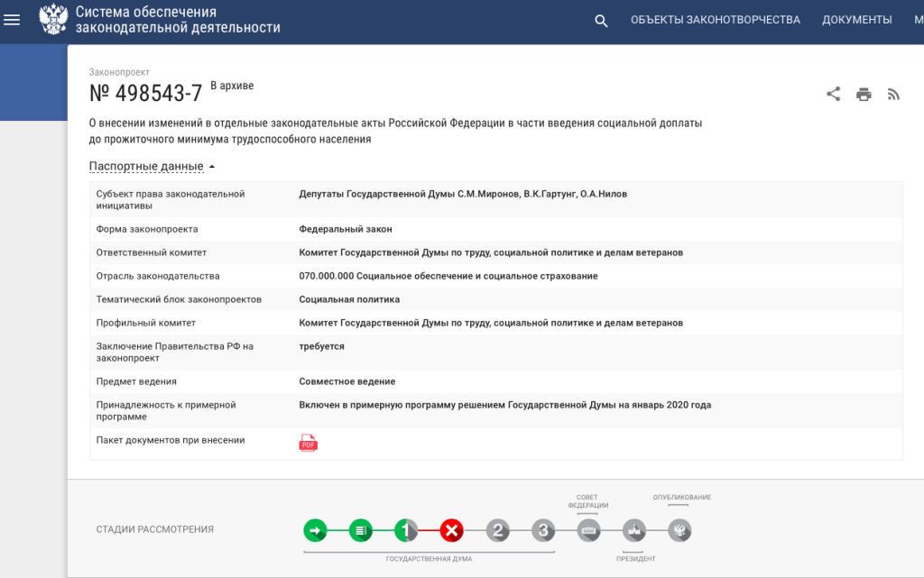This screenshot has width=924, height=578.
Task: Open Объекты законотворчества menu
Action: pyautogui.click(x=715, y=20)
